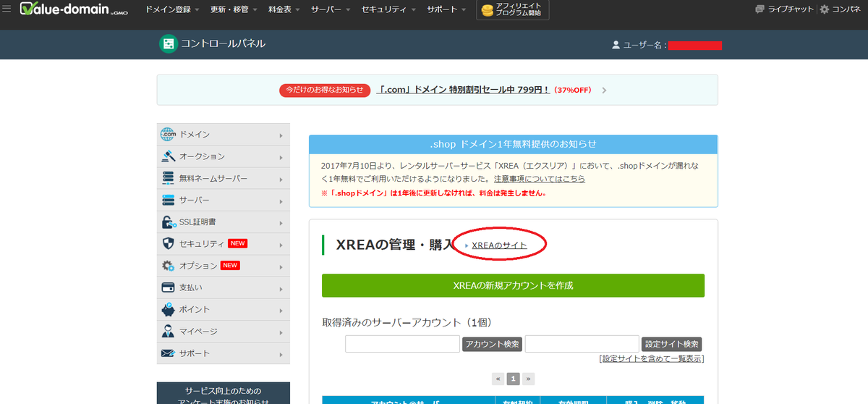
Task: Open the サポート top navigation dropdown
Action: click(447, 9)
